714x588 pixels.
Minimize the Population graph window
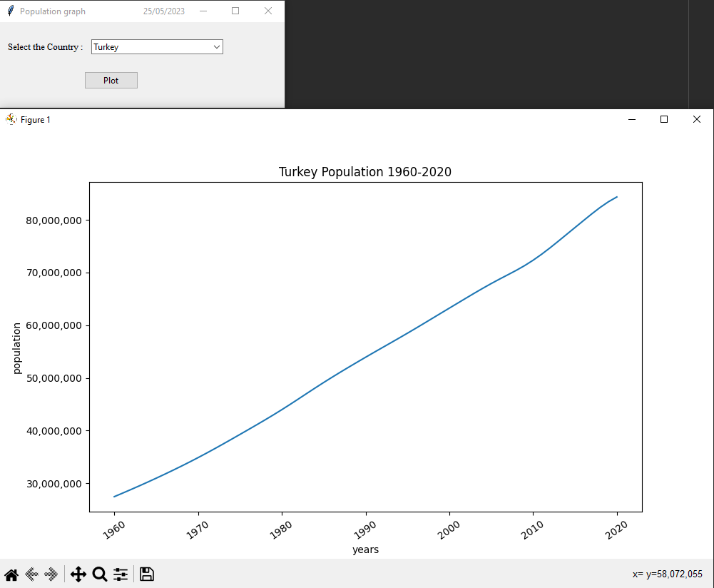203,11
